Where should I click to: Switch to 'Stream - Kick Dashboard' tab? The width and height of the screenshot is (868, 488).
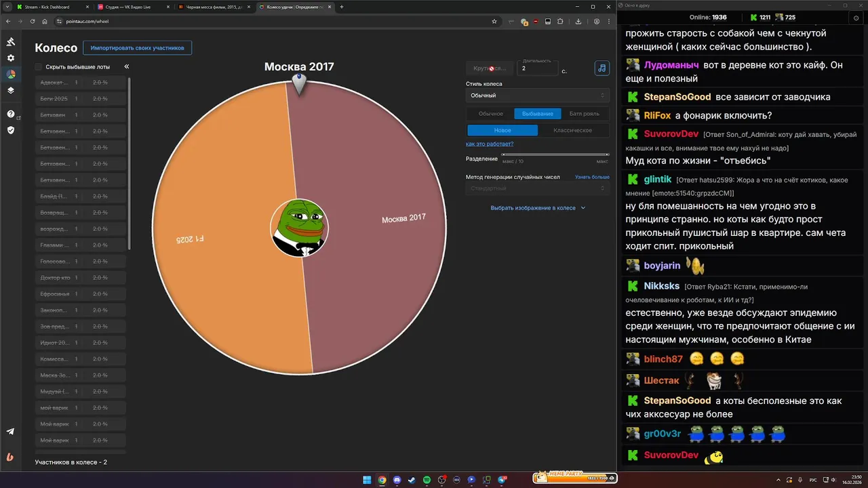pyautogui.click(x=52, y=7)
